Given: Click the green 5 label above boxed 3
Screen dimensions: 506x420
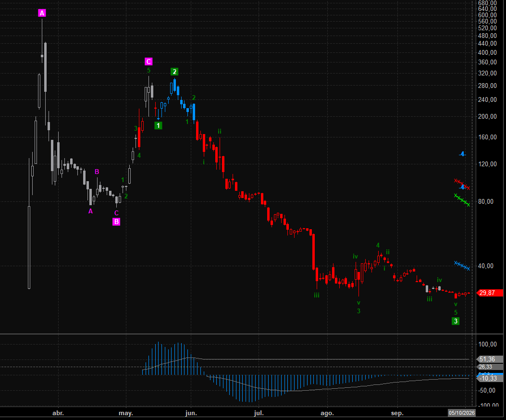Looking at the screenshot, I should pos(456,312).
